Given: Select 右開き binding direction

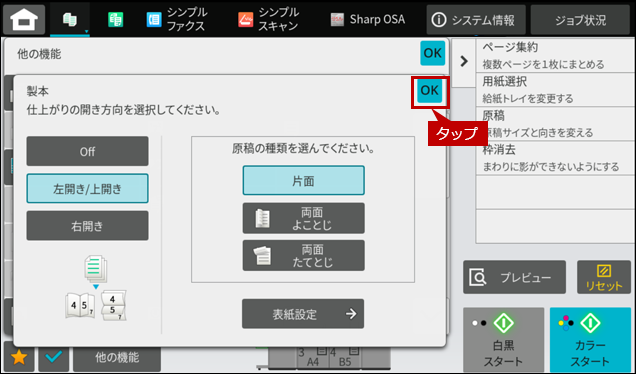Looking at the screenshot, I should tap(87, 226).
